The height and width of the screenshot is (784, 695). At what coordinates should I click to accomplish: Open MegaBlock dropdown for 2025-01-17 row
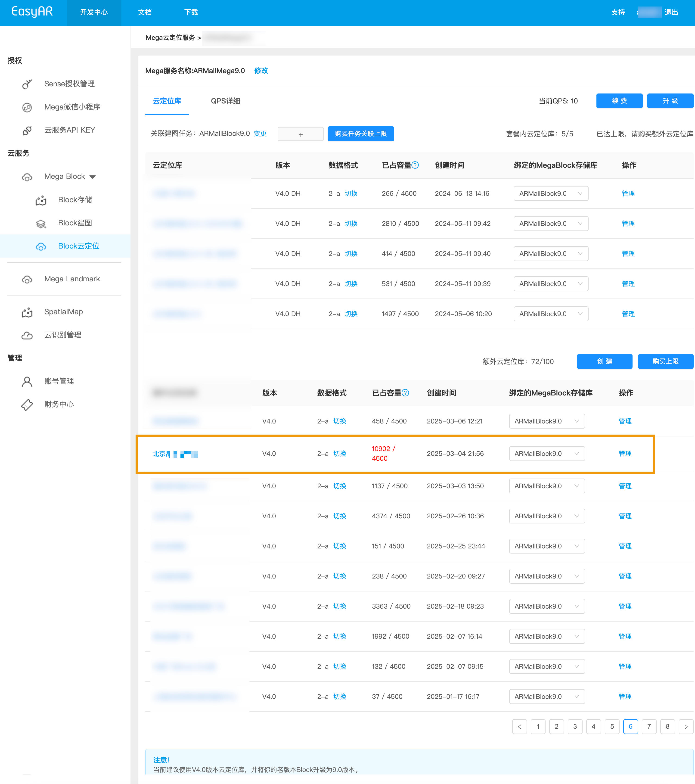click(x=546, y=697)
